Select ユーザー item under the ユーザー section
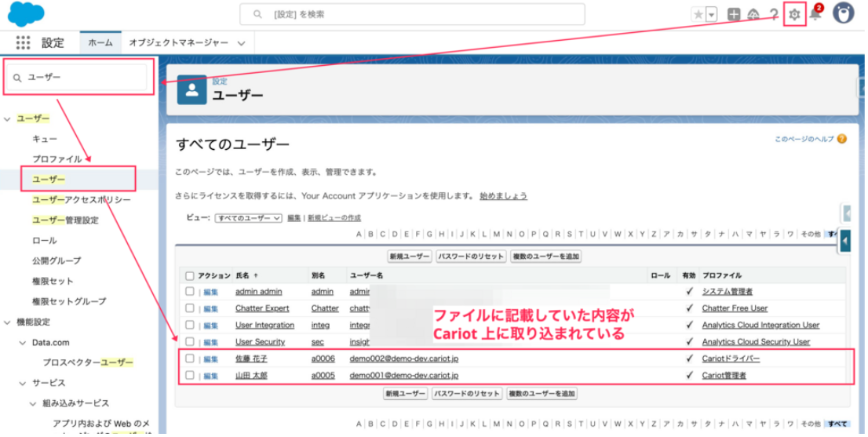Screen dimensions: 868x437 coord(49,179)
